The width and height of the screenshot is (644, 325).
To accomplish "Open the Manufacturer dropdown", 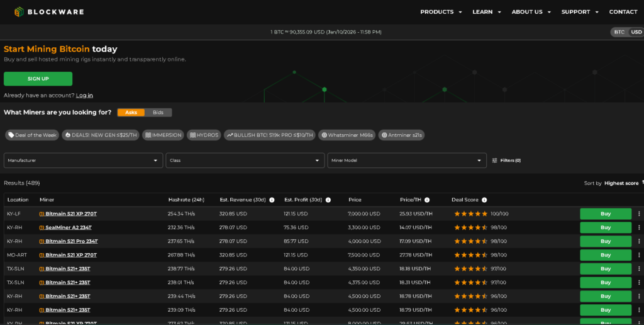I will coord(84,161).
